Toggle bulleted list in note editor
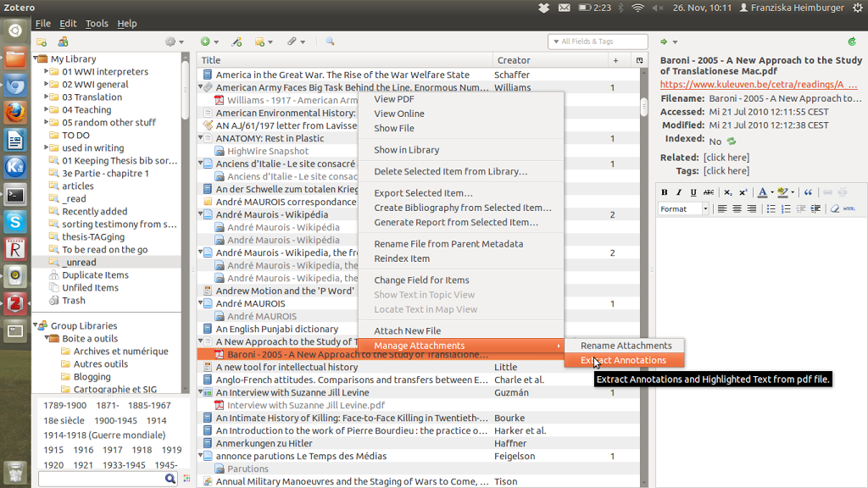868x488 pixels. coord(771,208)
